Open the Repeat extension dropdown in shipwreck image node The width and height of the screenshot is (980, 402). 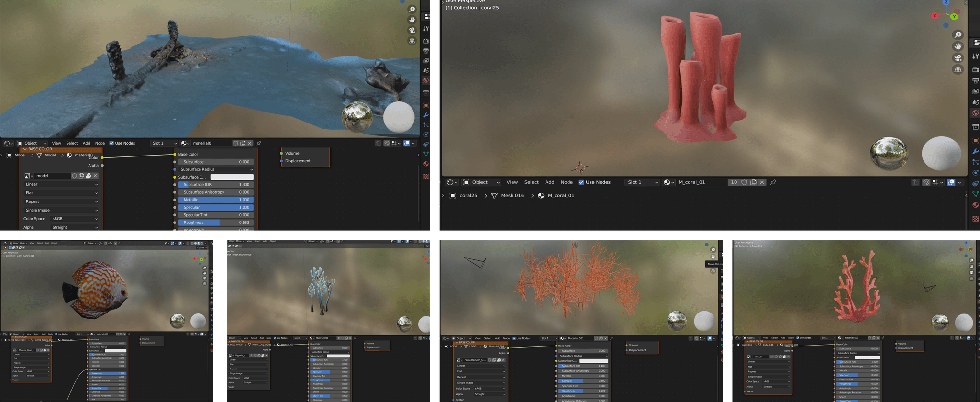coord(61,201)
